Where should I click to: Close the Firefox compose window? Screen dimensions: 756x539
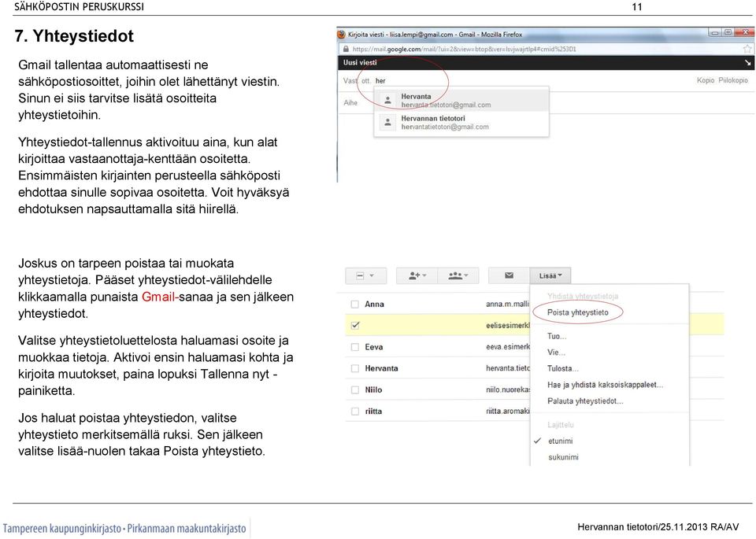746,33
